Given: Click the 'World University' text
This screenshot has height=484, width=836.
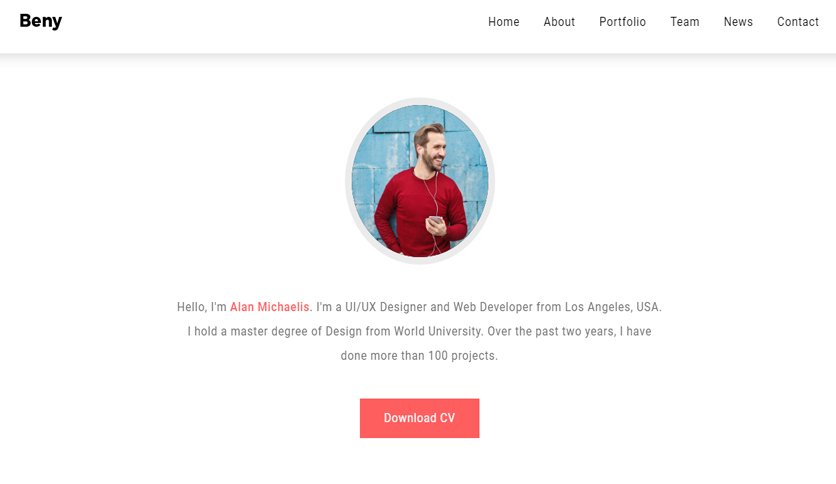Looking at the screenshot, I should [x=438, y=332].
